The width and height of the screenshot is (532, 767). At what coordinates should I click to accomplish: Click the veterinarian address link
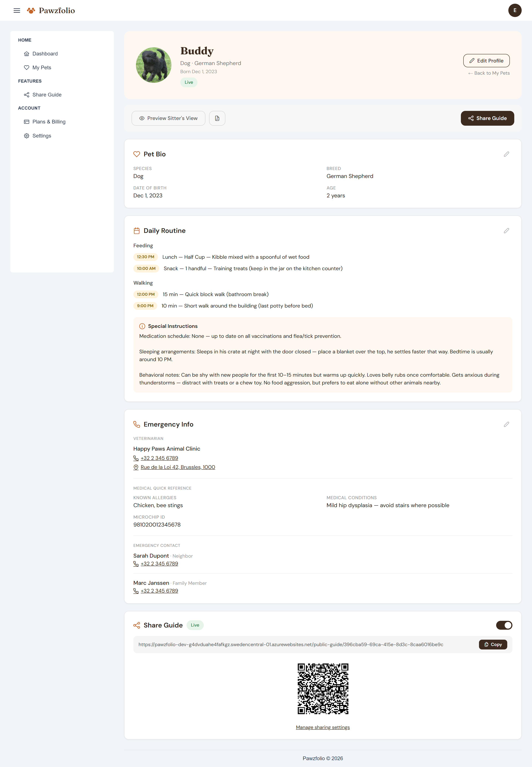[x=178, y=467]
